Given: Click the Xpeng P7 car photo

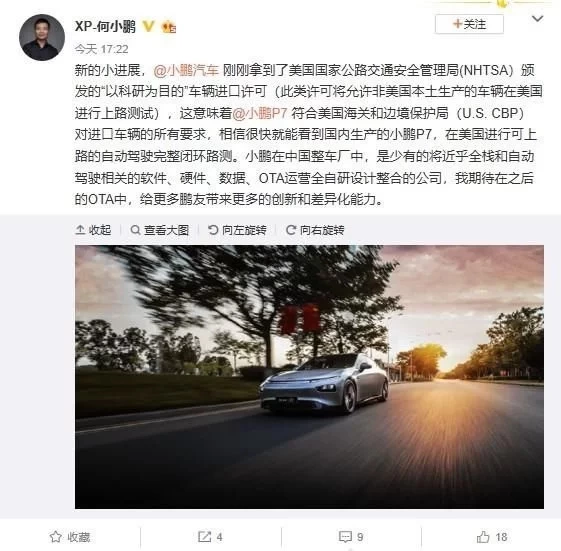Looking at the screenshot, I should pyautogui.click(x=309, y=377).
